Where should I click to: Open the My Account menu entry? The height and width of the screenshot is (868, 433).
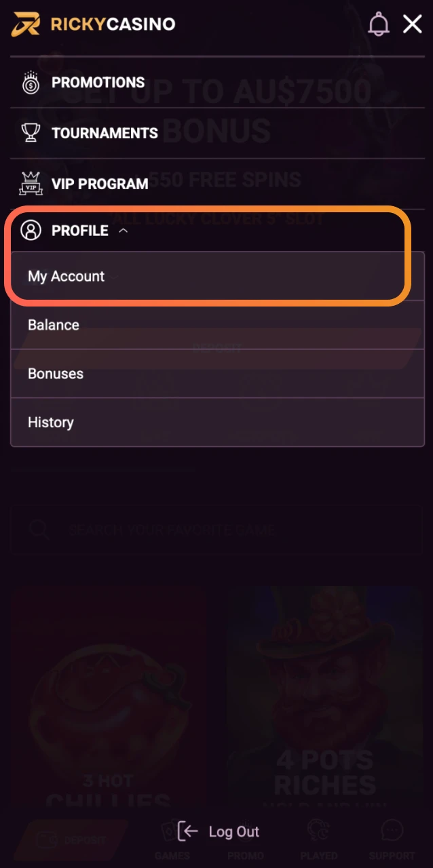tap(65, 276)
